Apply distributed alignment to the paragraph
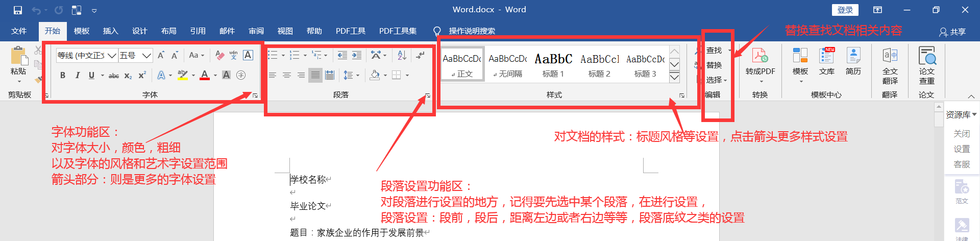The width and height of the screenshot is (980, 241). click(x=330, y=75)
